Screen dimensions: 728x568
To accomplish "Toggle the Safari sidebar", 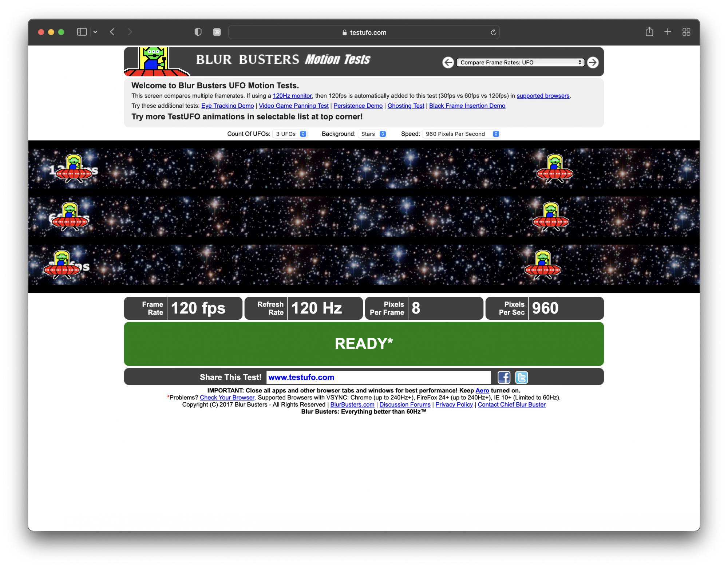I will coord(82,32).
